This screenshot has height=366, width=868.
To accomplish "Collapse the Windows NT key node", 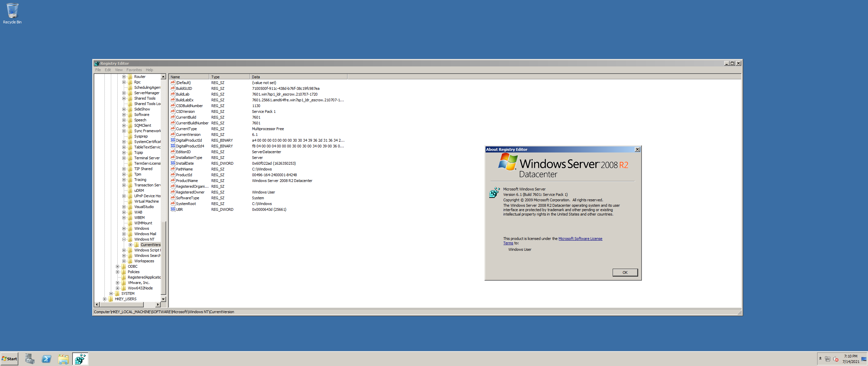I will (124, 239).
